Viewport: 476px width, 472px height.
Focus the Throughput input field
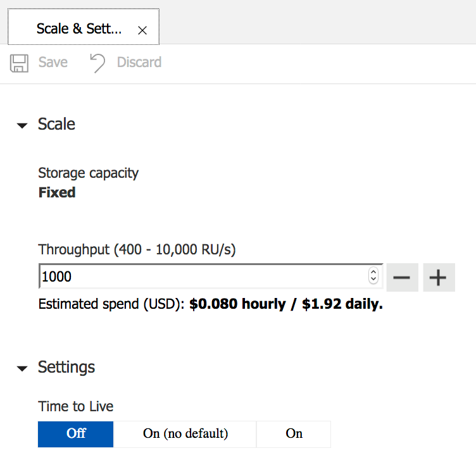pyautogui.click(x=203, y=276)
